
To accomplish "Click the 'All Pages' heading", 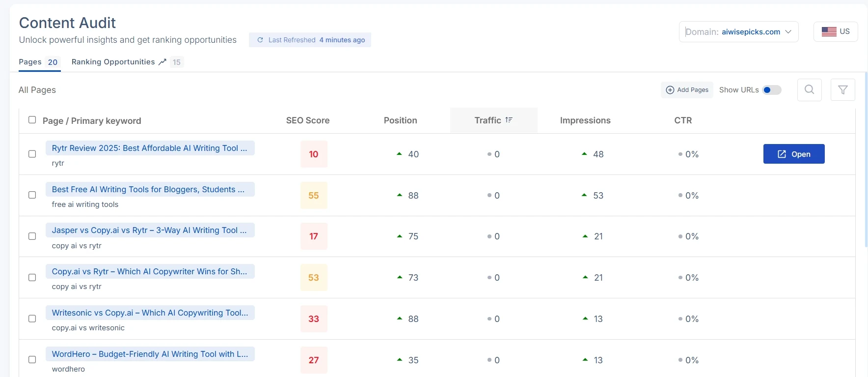I will (x=37, y=90).
